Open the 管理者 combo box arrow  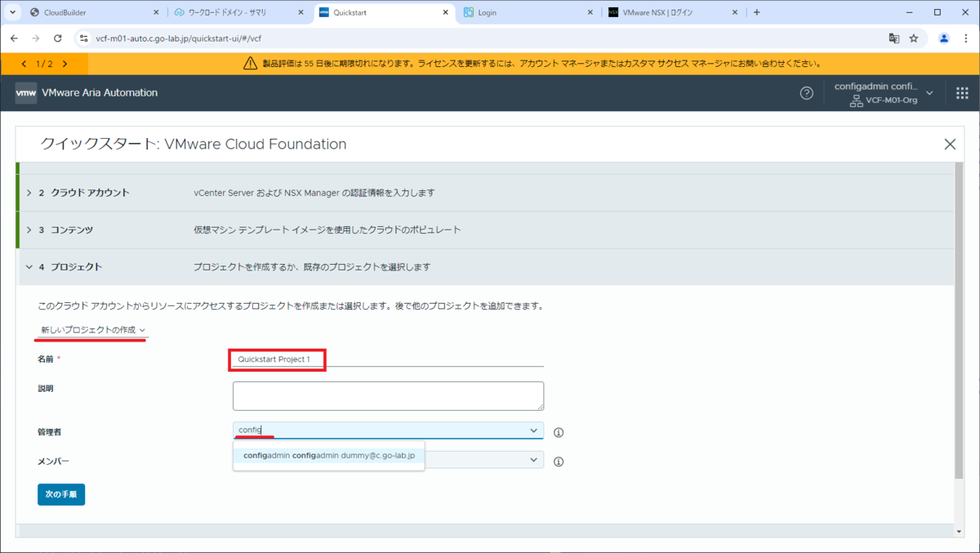[x=534, y=430]
